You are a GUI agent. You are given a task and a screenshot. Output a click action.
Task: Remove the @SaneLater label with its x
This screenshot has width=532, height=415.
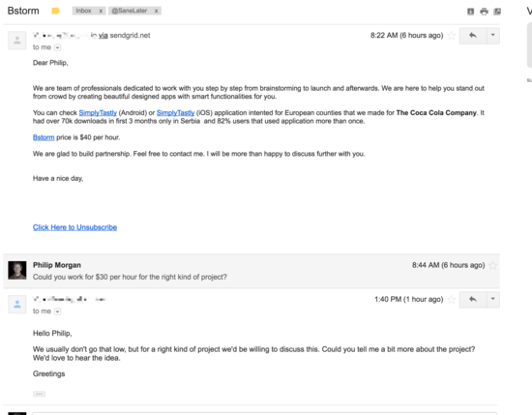click(x=156, y=11)
